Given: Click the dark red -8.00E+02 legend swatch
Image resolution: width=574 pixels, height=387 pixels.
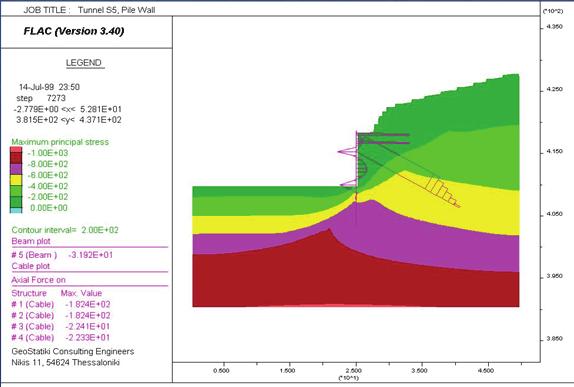Looking at the screenshot, I should [16, 158].
